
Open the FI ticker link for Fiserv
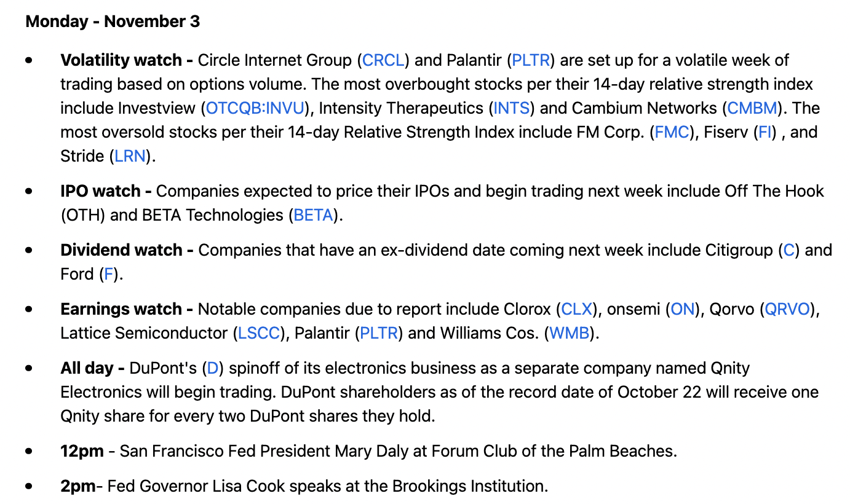pos(765,132)
